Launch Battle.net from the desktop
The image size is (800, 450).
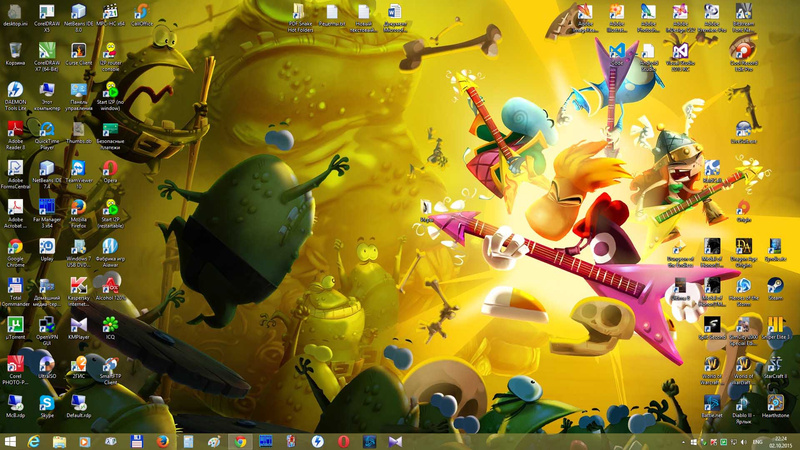point(711,403)
